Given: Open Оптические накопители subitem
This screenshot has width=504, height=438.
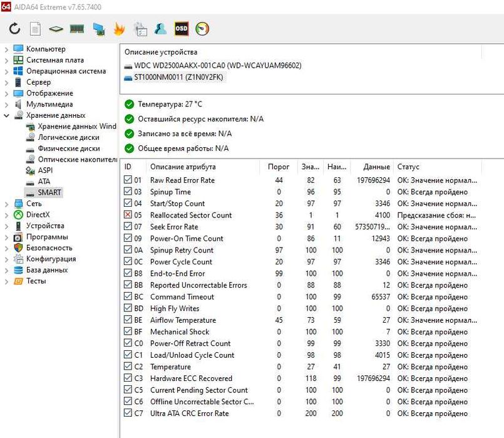Looking at the screenshot, I should pos(77,160).
